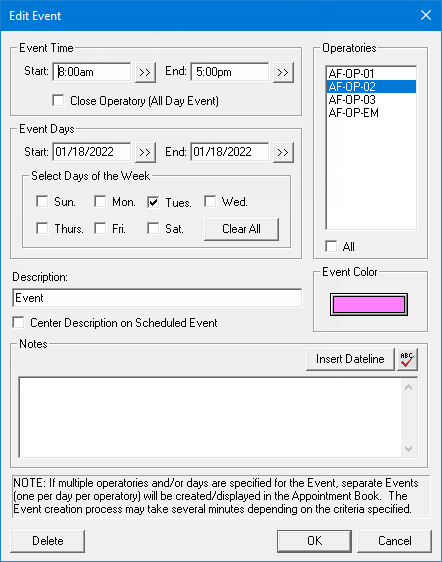The width and height of the screenshot is (442, 562).
Task: Close the Edit Event dialog window
Action: point(426,15)
